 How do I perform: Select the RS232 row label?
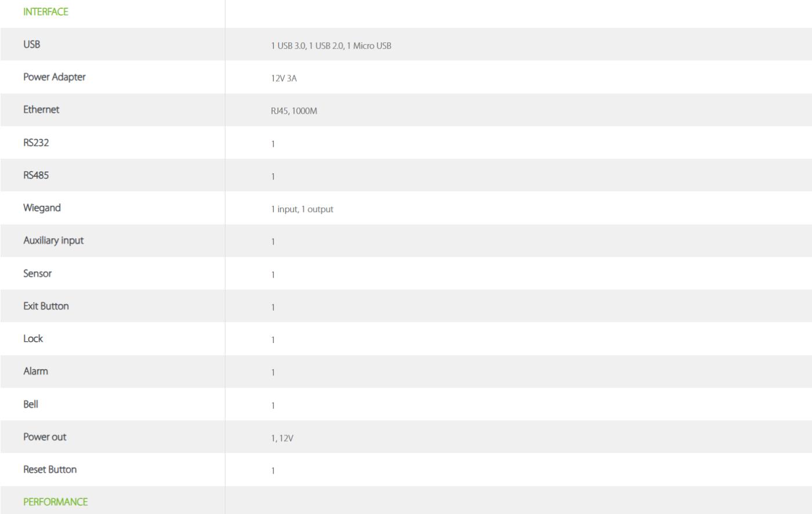[x=36, y=143]
